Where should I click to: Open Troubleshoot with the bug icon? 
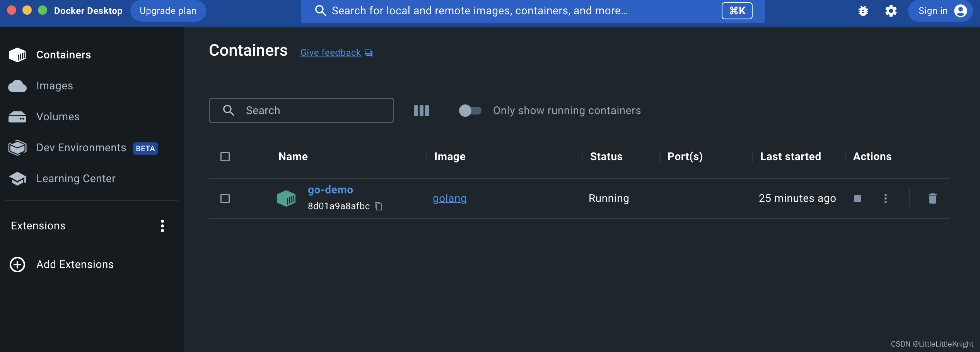(x=863, y=10)
